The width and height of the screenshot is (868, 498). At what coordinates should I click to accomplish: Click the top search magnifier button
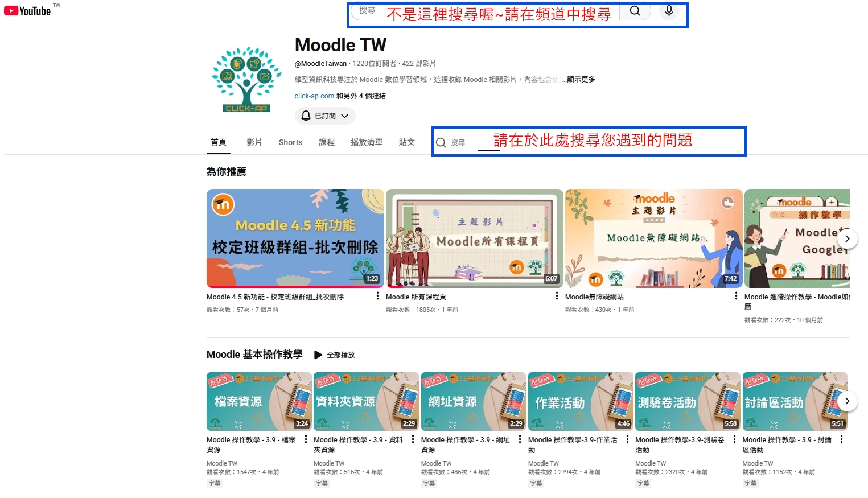[635, 11]
